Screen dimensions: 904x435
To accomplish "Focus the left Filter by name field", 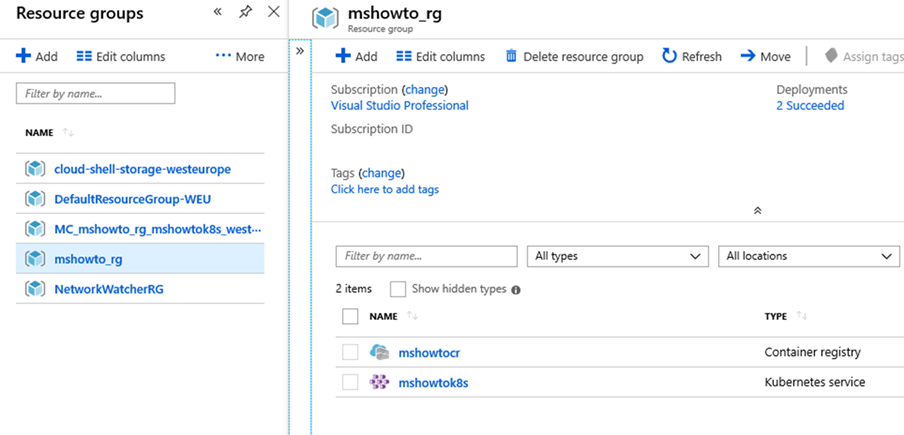I will tap(96, 93).
